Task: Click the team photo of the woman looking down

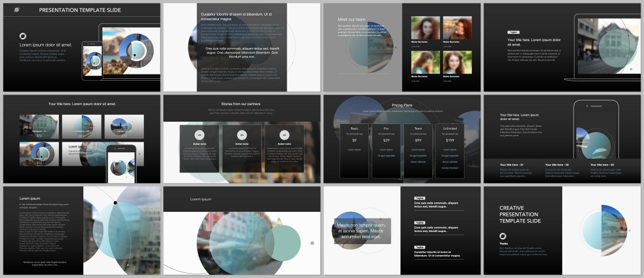Action: [x=426, y=62]
